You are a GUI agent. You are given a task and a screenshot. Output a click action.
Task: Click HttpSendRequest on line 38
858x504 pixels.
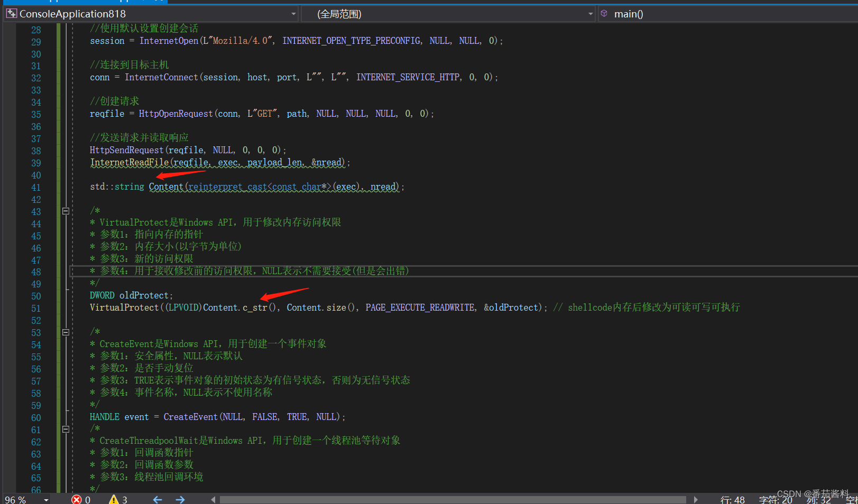[x=127, y=150]
